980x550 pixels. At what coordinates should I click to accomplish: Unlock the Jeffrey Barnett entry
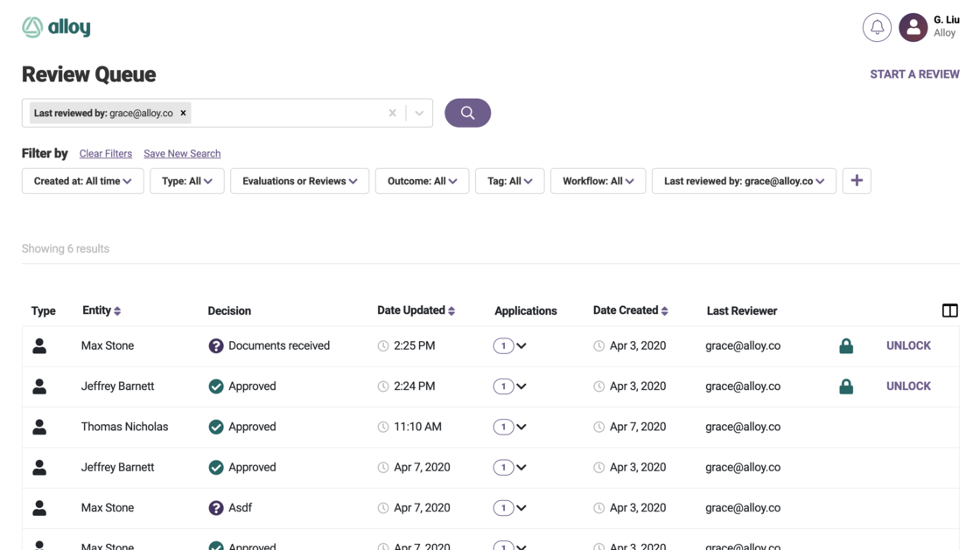click(908, 386)
